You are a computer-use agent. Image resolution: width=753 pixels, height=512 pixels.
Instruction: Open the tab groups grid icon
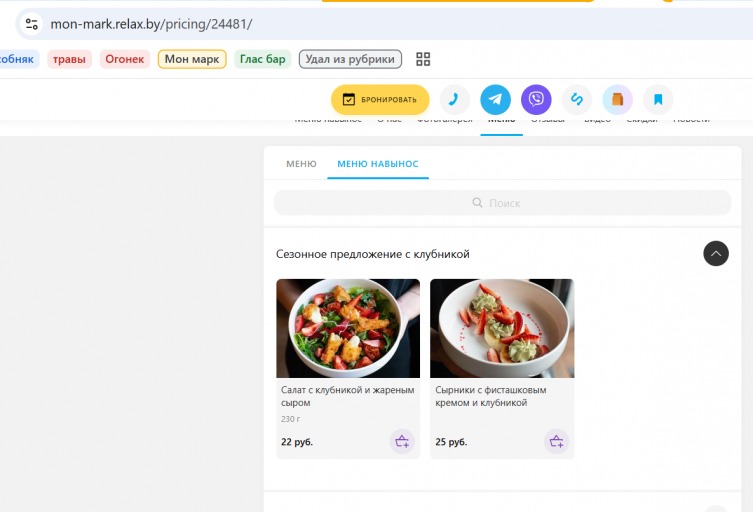tap(423, 59)
